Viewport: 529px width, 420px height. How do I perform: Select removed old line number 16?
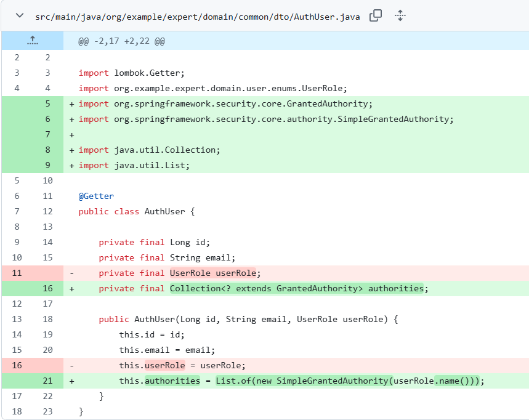pyautogui.click(x=17, y=365)
